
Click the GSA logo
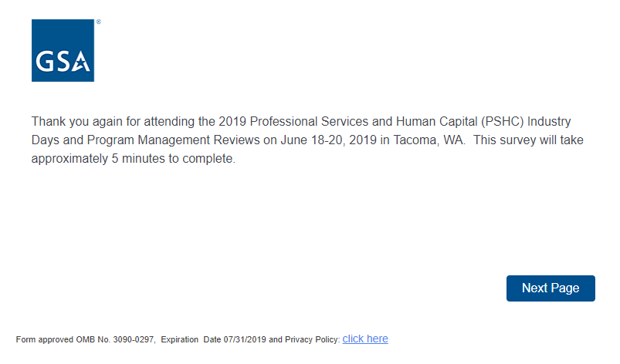(x=63, y=50)
